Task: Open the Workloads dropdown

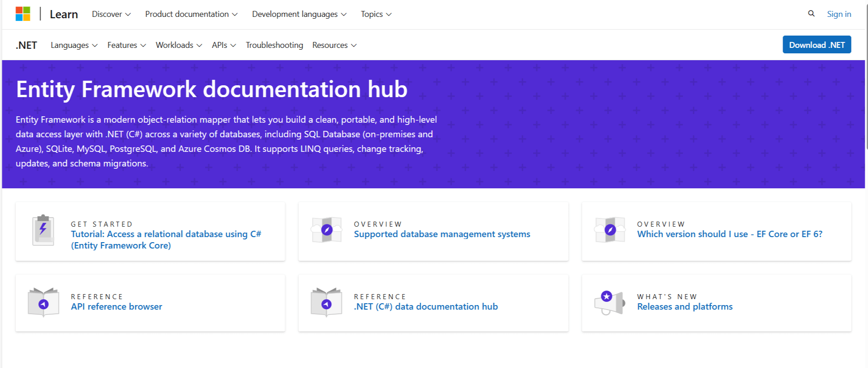Action: (x=178, y=45)
